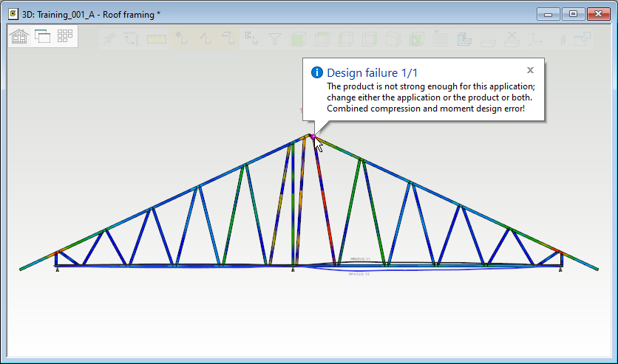
Task: Click the magenta failure point at apex
Action: pyautogui.click(x=313, y=137)
